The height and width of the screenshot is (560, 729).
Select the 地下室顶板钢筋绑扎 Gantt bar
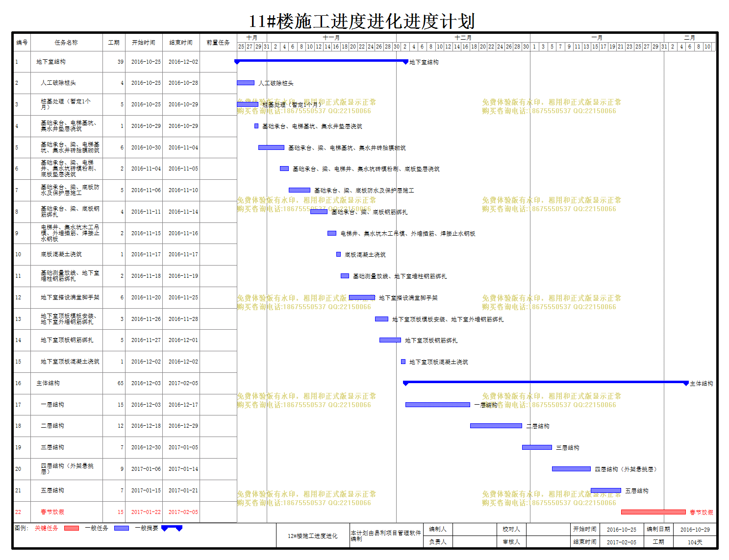coord(390,340)
